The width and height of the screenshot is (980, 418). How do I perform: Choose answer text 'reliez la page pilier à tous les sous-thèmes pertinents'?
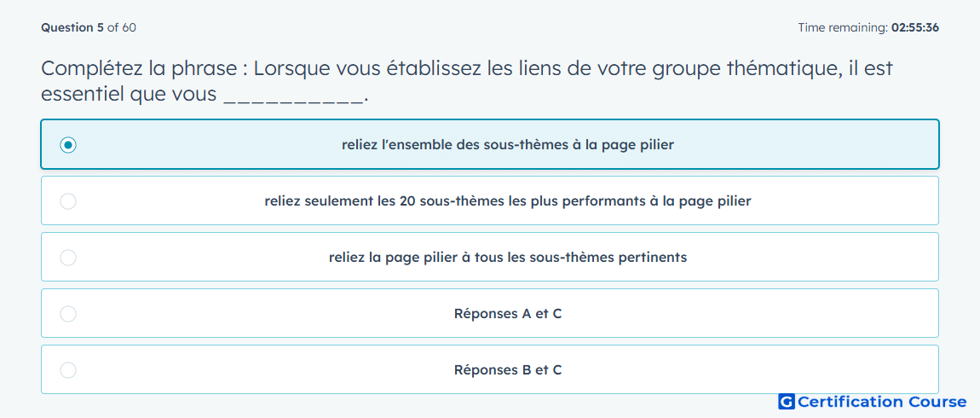pos(508,258)
